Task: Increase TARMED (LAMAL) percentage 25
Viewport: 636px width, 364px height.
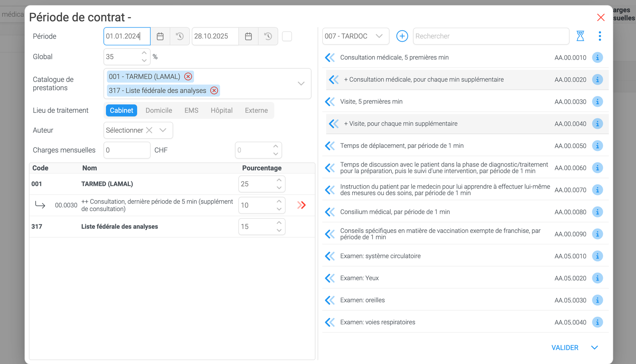Action: click(x=279, y=180)
